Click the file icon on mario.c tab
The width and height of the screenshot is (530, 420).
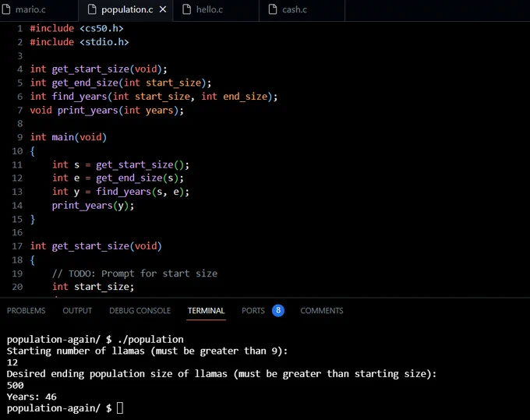coord(5,9)
